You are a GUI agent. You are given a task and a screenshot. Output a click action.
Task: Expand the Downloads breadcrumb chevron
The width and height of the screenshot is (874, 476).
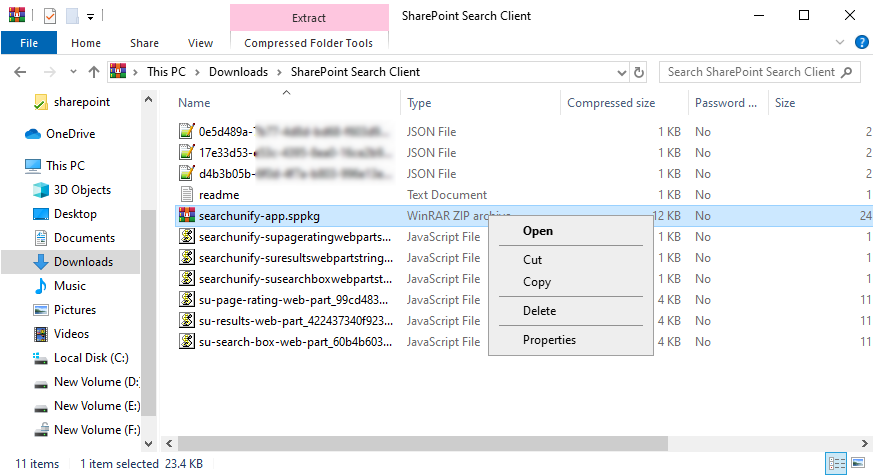(x=279, y=72)
